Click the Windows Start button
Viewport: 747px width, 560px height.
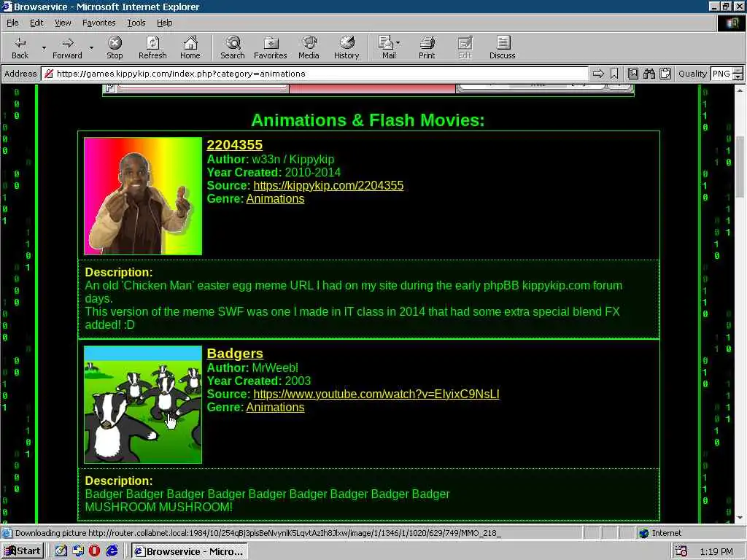(23, 551)
